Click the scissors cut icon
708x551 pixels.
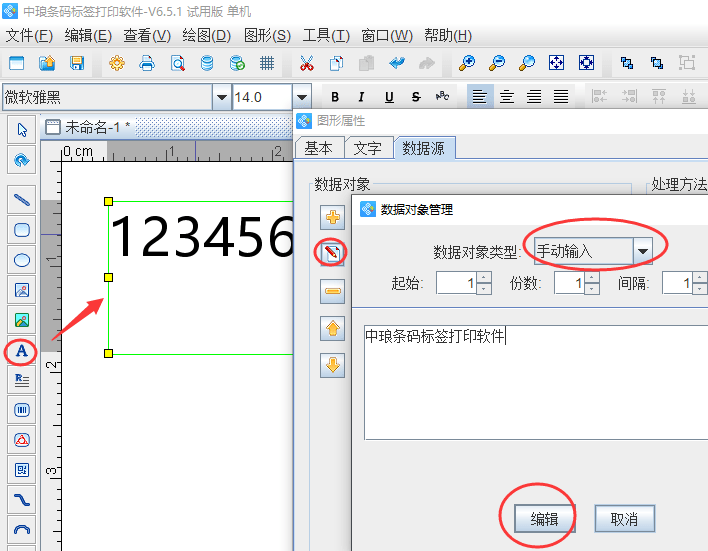[x=306, y=64]
